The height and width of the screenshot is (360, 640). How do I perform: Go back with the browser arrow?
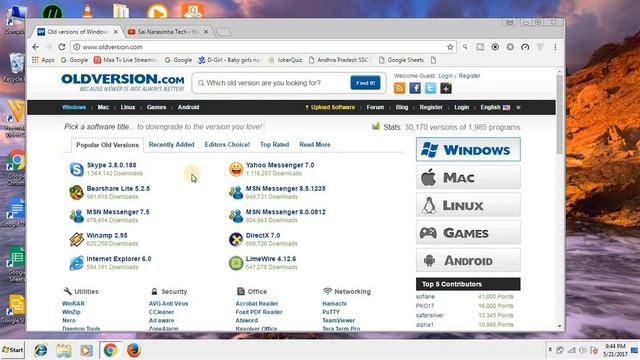[36, 47]
